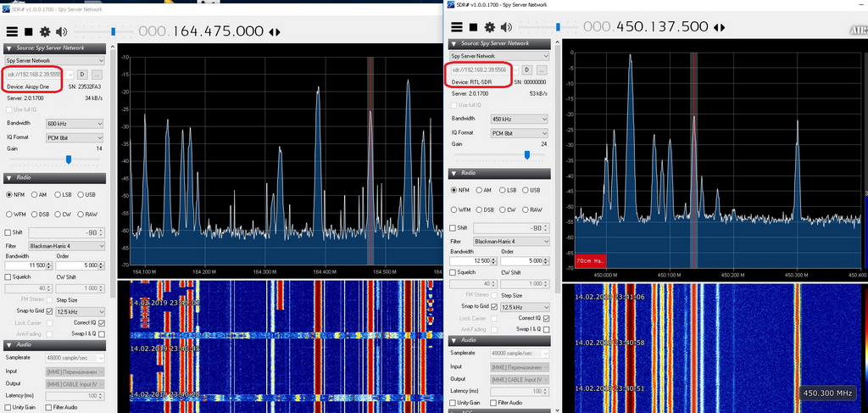Enable Unity Gain checkbox in right window
This screenshot has width=868, height=413.
click(x=453, y=403)
